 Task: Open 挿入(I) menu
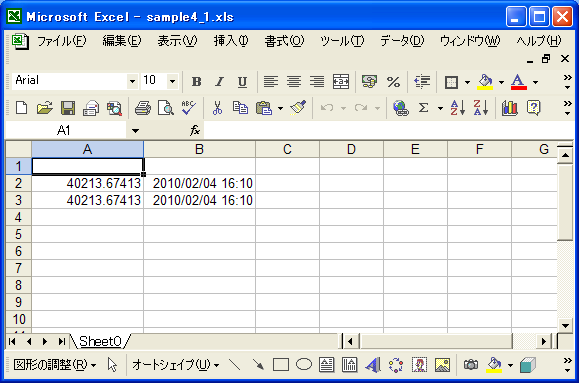coord(231,41)
